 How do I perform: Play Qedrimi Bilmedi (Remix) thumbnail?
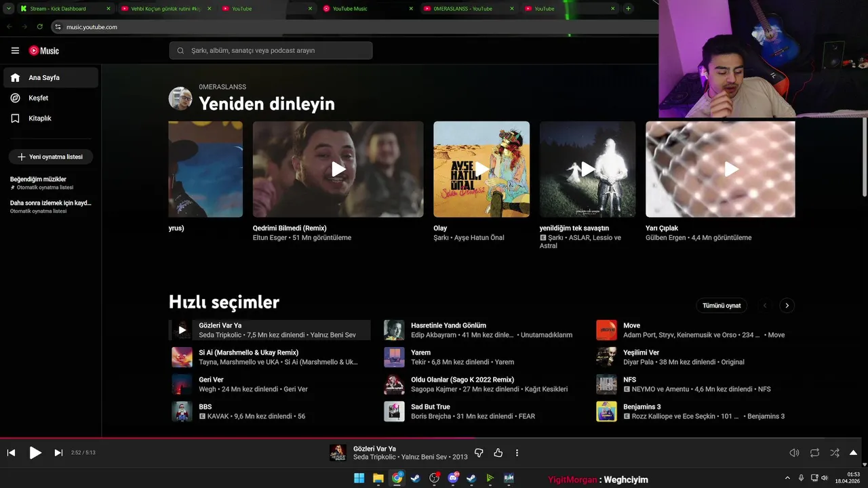coord(338,169)
